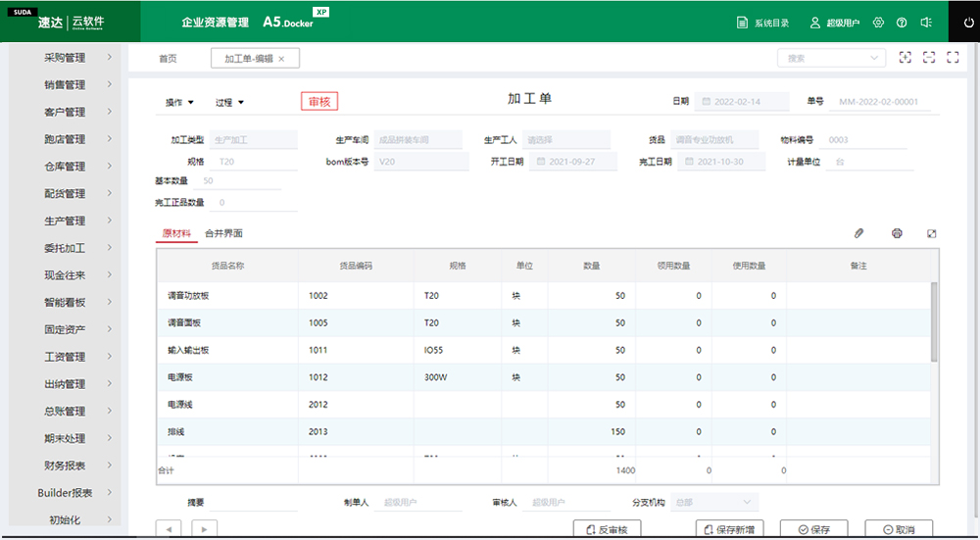This screenshot has height=540, width=980.
Task: Expand 销售管理 sidebar menu
Action: point(65,84)
